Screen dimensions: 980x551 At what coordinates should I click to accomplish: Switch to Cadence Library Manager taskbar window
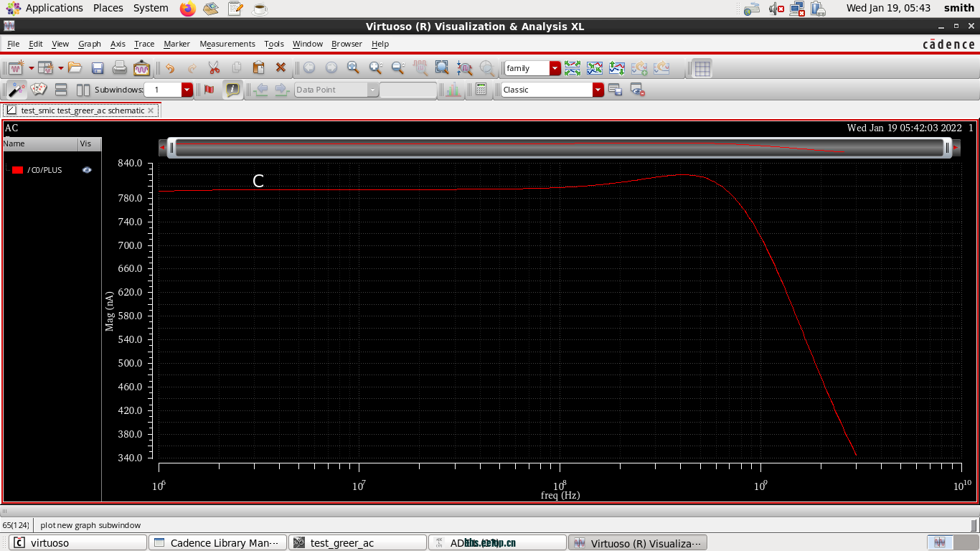pos(218,543)
